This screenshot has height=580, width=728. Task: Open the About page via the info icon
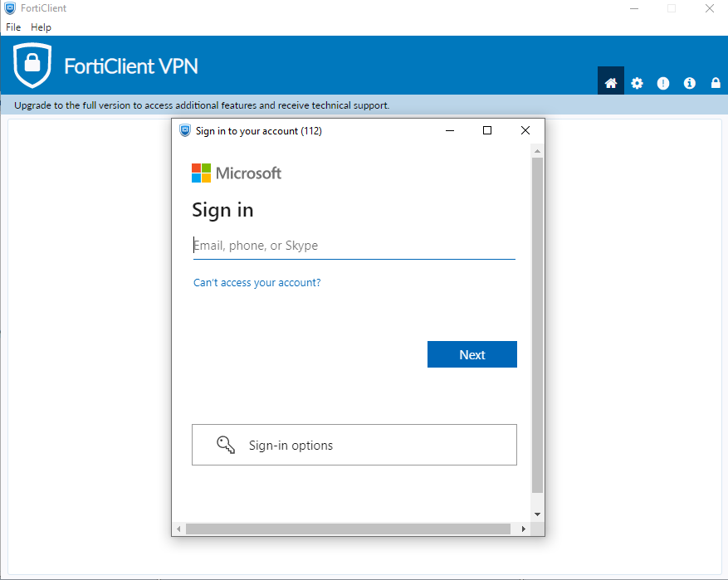[x=689, y=82]
